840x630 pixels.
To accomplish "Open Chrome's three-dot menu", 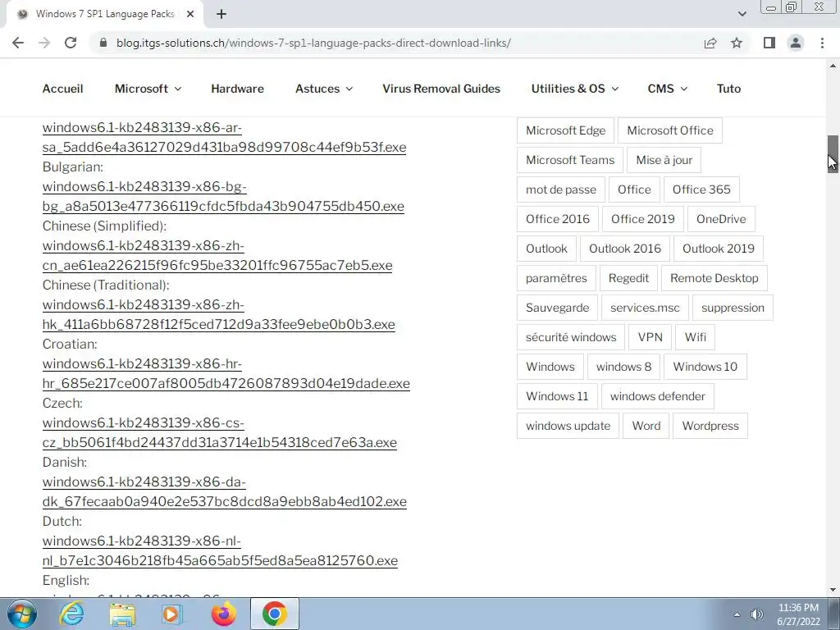I will pos(822,43).
